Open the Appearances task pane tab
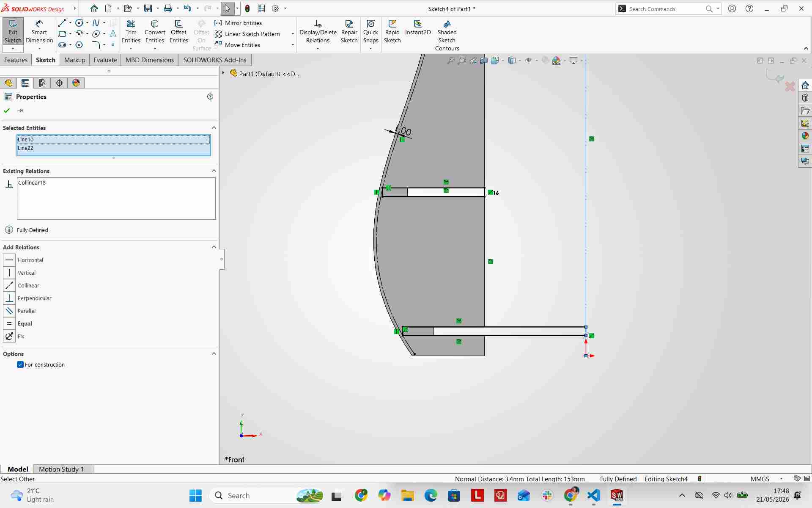Screen dimensions: 812x508 805,136
